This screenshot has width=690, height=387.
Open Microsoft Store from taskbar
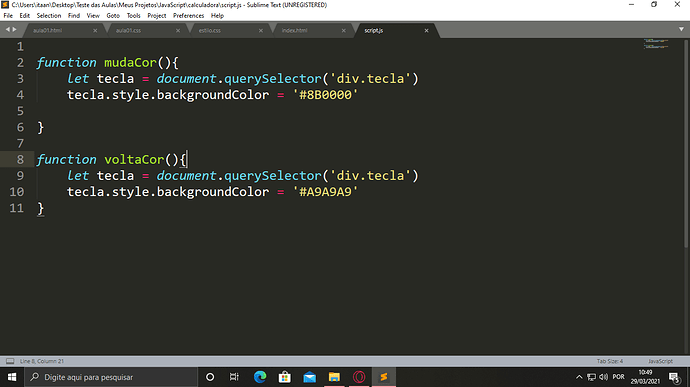tap(285, 377)
